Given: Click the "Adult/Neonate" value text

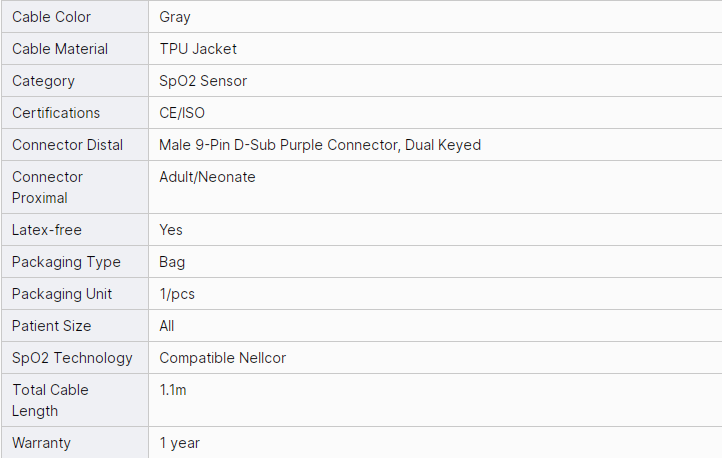Looking at the screenshot, I should (207, 177).
